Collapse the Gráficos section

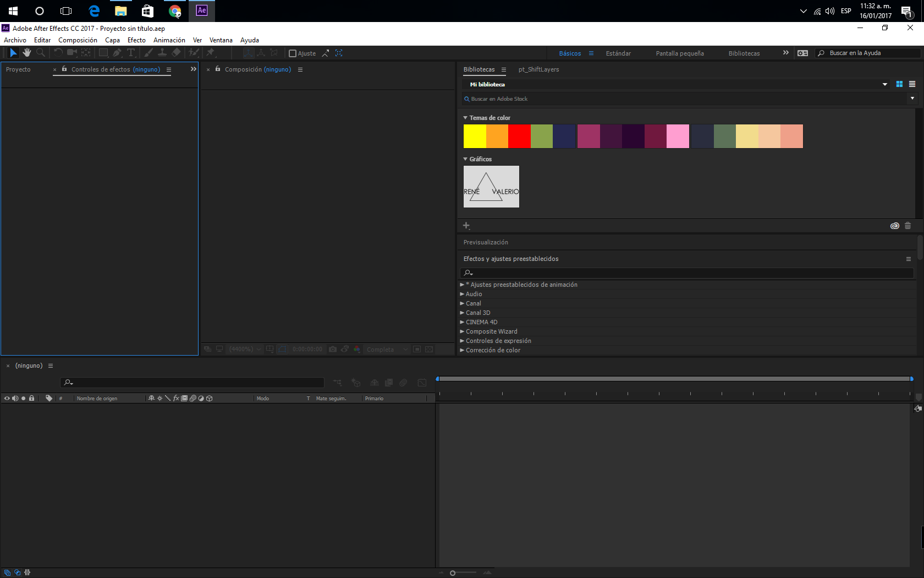pyautogui.click(x=465, y=159)
